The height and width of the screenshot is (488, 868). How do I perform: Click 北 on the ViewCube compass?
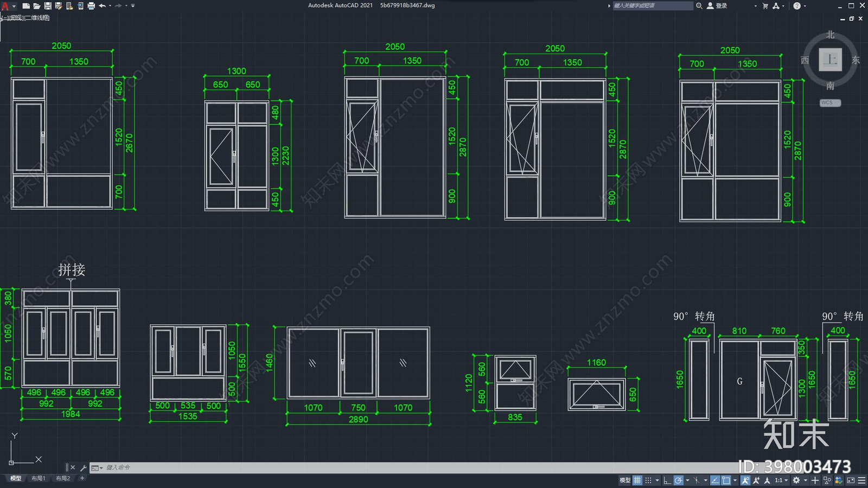(831, 35)
